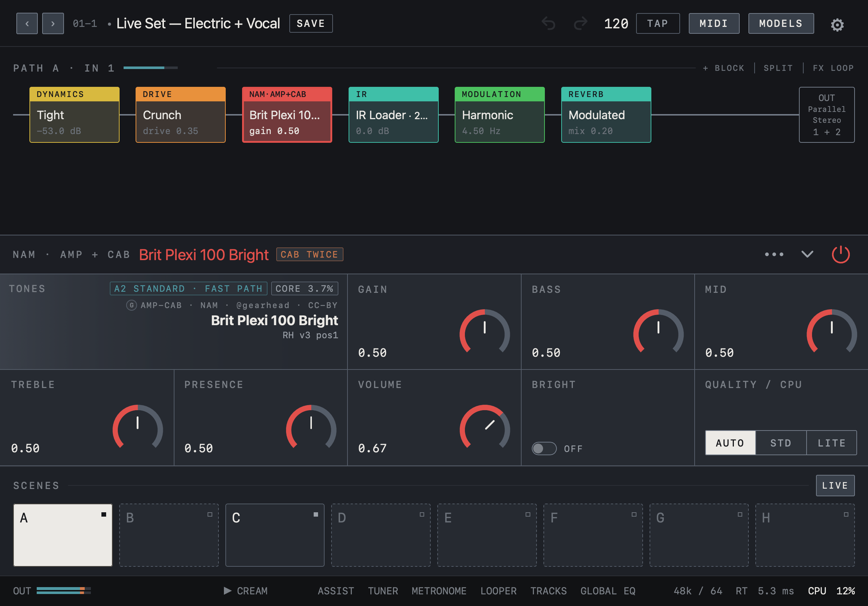
Task: Open the settings gear
Action: (x=837, y=25)
